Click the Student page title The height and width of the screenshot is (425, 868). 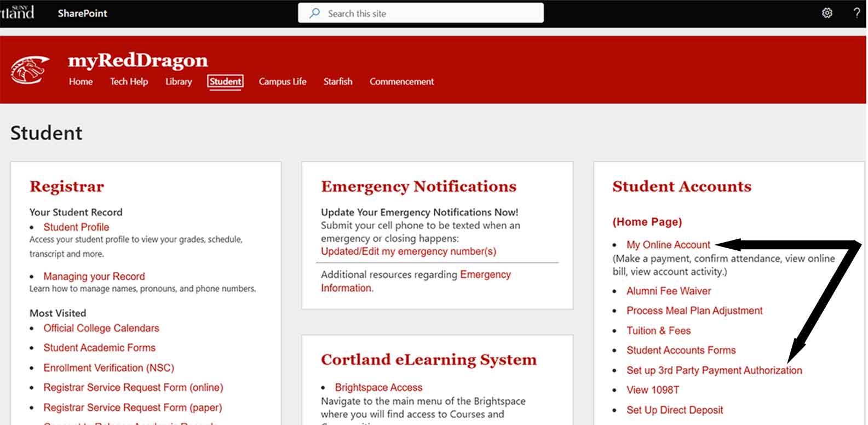click(47, 133)
